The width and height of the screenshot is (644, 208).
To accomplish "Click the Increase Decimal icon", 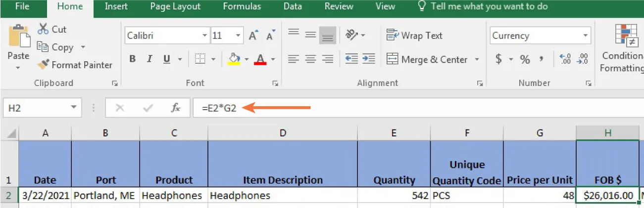I will click(x=565, y=59).
